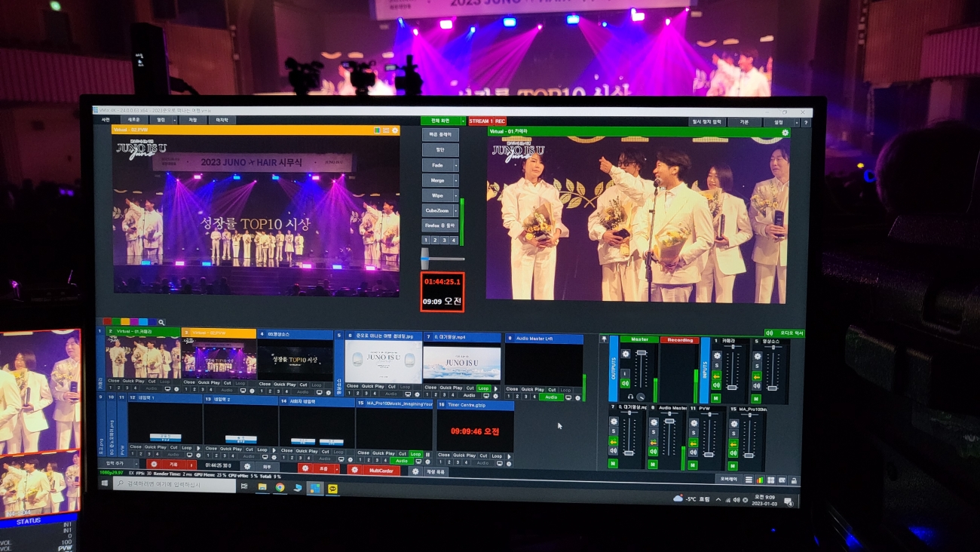Play input 7 대기영상.mp4 arrow

[x=496, y=388]
